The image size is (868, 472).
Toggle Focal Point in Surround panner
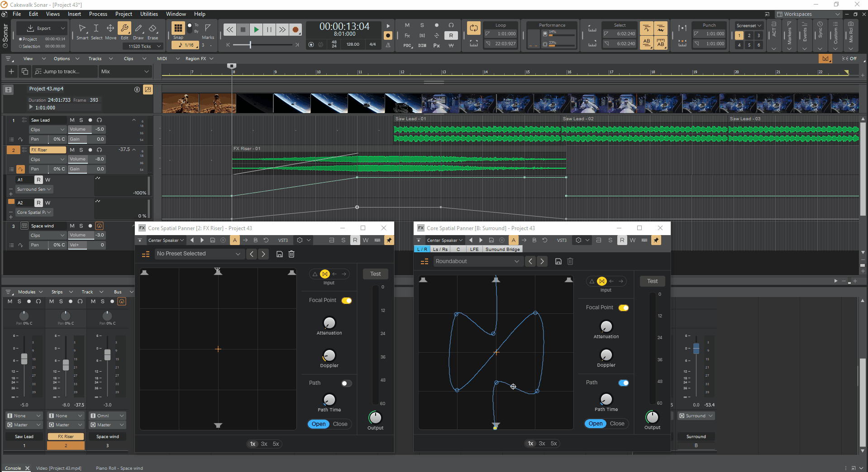pos(623,308)
